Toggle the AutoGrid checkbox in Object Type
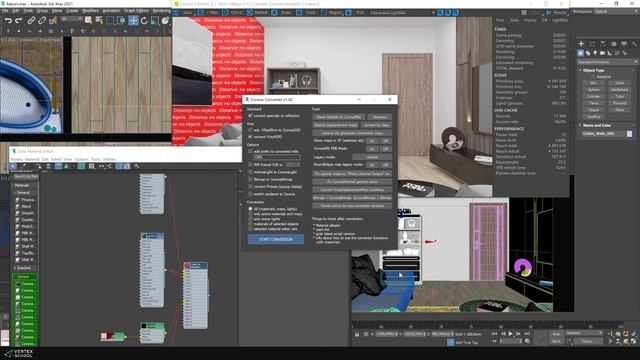The image size is (640, 360). 593,77
